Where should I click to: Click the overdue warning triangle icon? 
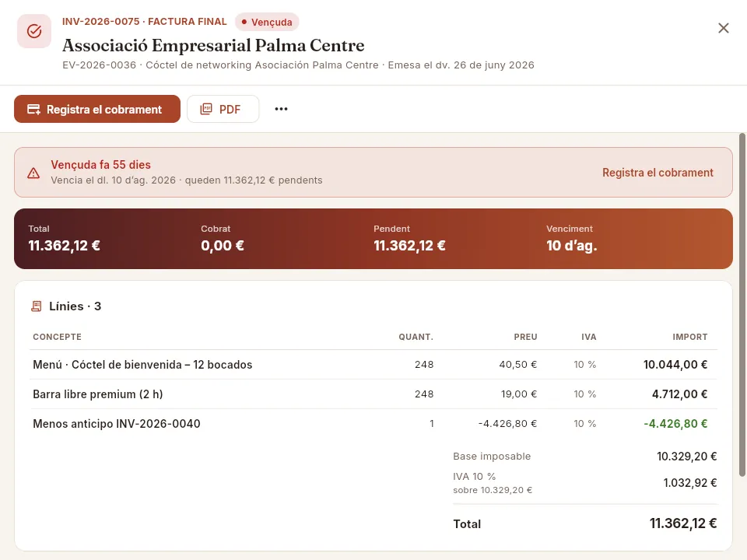click(33, 173)
